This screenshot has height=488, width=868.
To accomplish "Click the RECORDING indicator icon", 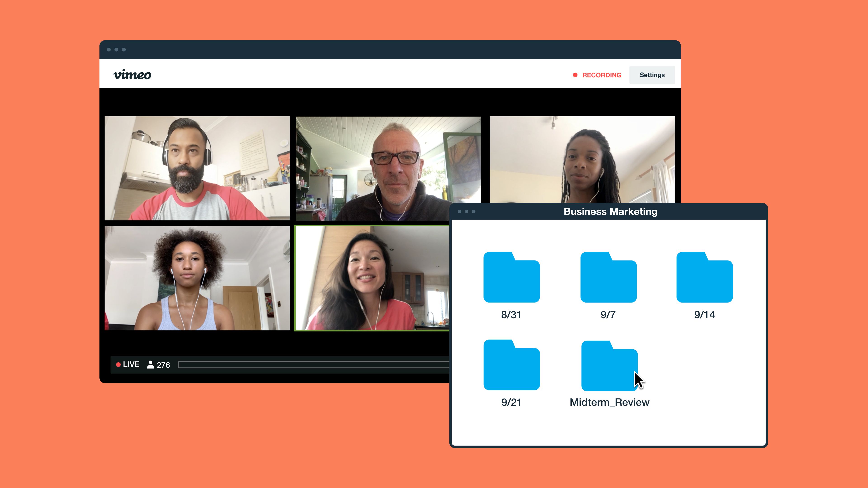I will pos(573,75).
